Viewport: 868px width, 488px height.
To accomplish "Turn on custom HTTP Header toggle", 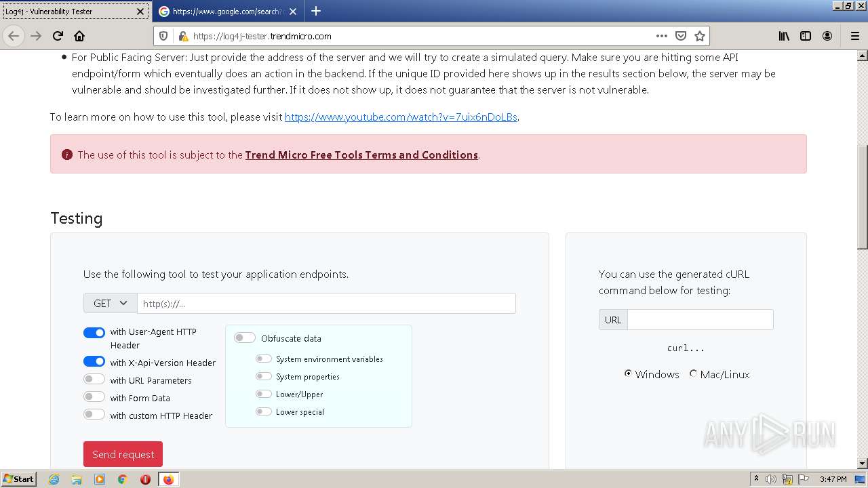I will pyautogui.click(x=94, y=415).
